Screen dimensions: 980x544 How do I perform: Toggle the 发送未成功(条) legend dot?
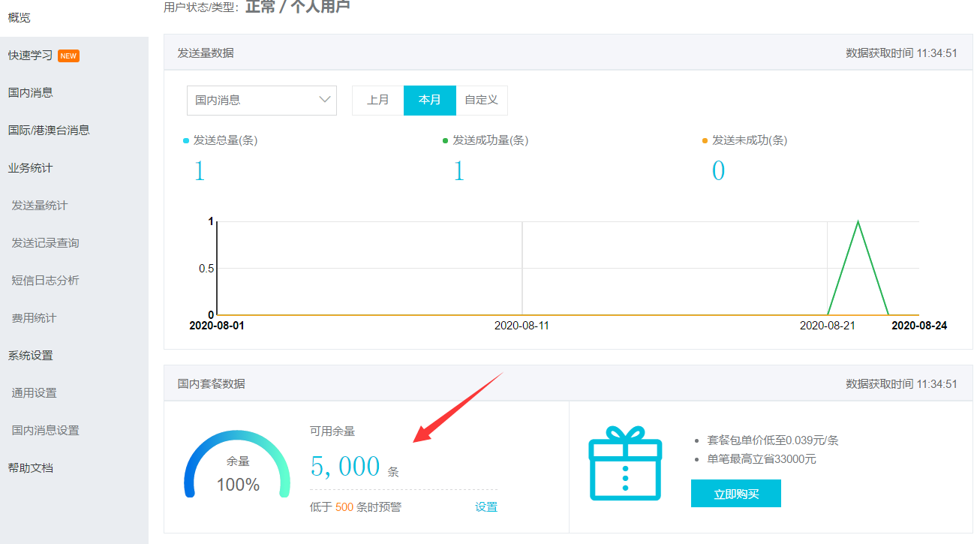pos(705,140)
